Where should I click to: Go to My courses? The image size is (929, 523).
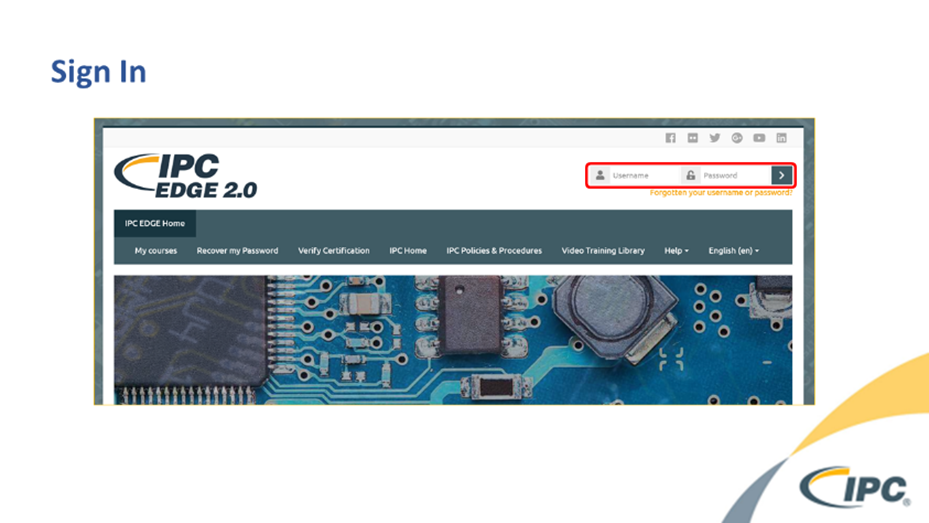[156, 251]
